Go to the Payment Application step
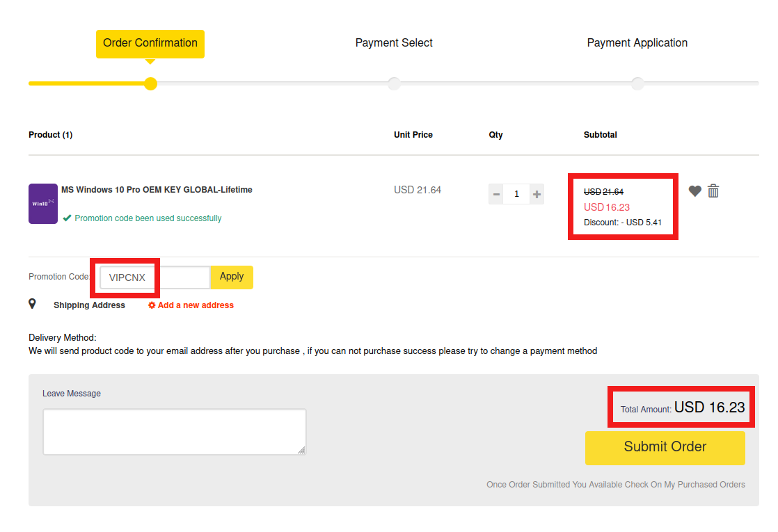The height and width of the screenshot is (532, 778). pyautogui.click(x=637, y=43)
